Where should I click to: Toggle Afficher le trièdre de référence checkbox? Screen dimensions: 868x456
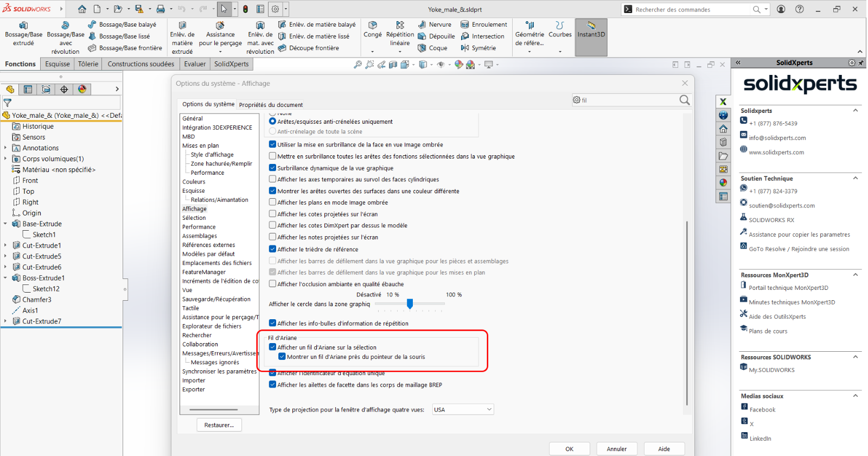coord(273,249)
